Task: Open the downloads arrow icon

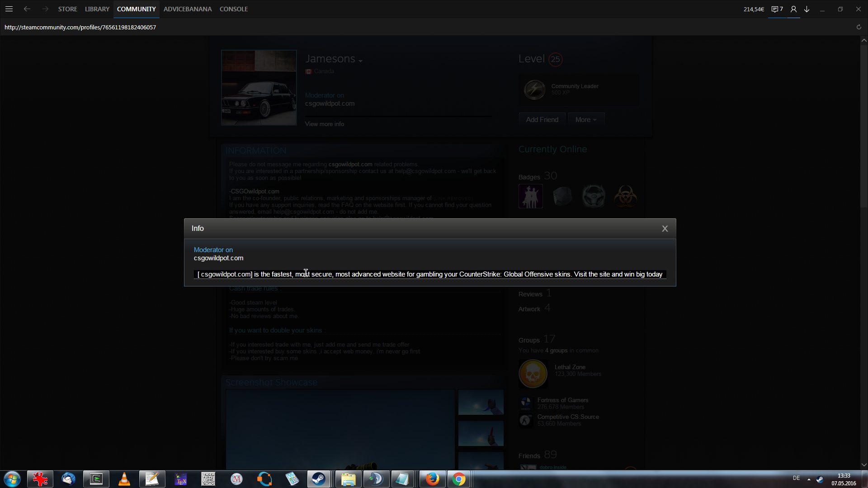Action: tap(807, 9)
